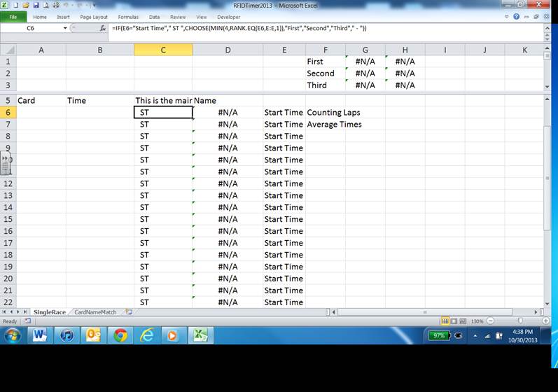Click the clock showing 4:38 PM
558x392 pixels.
coord(522,332)
